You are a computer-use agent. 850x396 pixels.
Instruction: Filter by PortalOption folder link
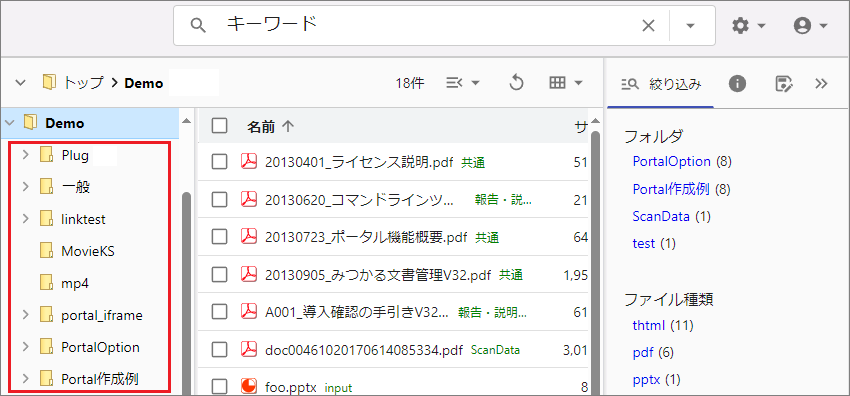671,161
